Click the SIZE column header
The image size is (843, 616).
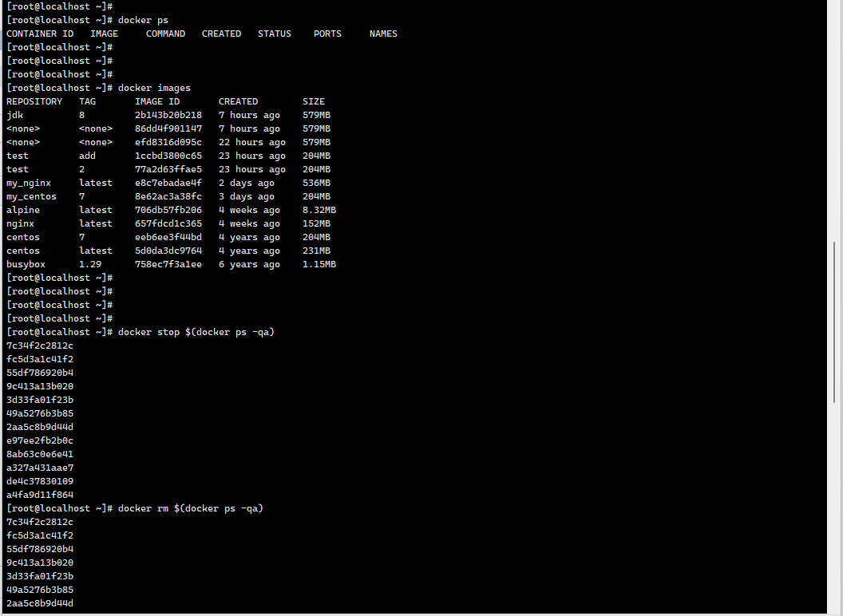coord(314,101)
